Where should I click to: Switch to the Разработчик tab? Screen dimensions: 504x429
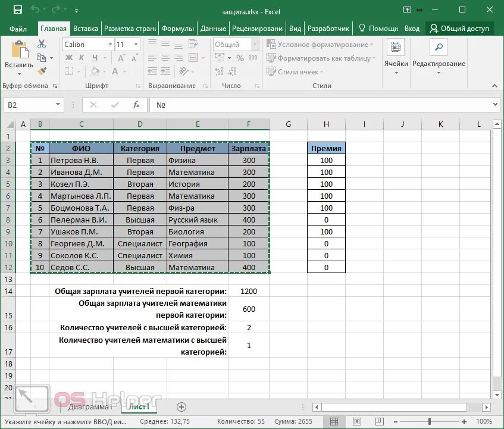click(x=328, y=29)
